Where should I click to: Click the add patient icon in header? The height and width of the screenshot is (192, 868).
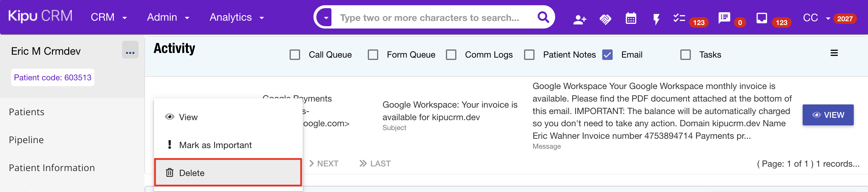click(579, 19)
